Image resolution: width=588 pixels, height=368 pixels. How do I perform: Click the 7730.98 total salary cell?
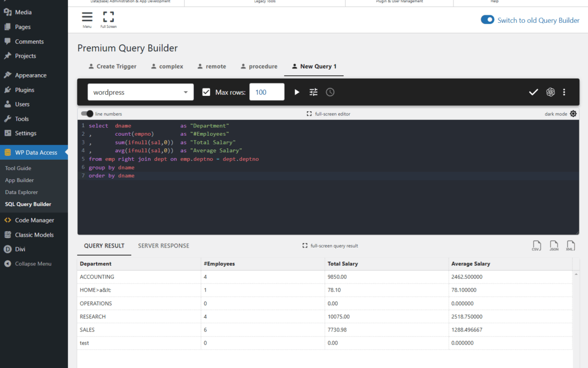click(387, 330)
